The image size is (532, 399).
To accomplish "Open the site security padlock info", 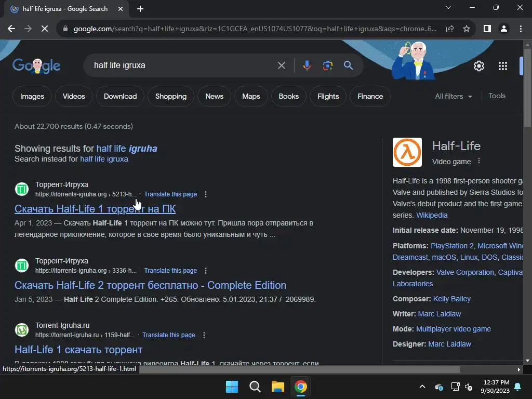I will click(x=65, y=29).
